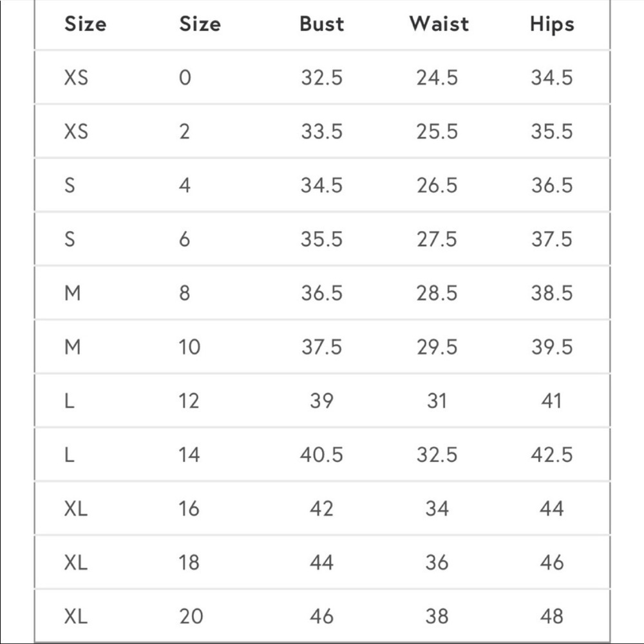644x644 pixels.
Task: Select the numeric size 12 cell
Action: coord(189,401)
